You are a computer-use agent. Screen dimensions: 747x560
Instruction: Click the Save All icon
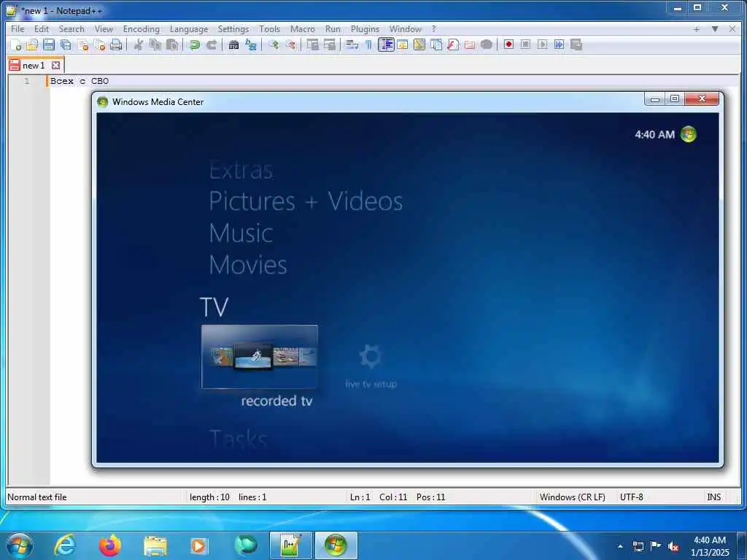[66, 44]
